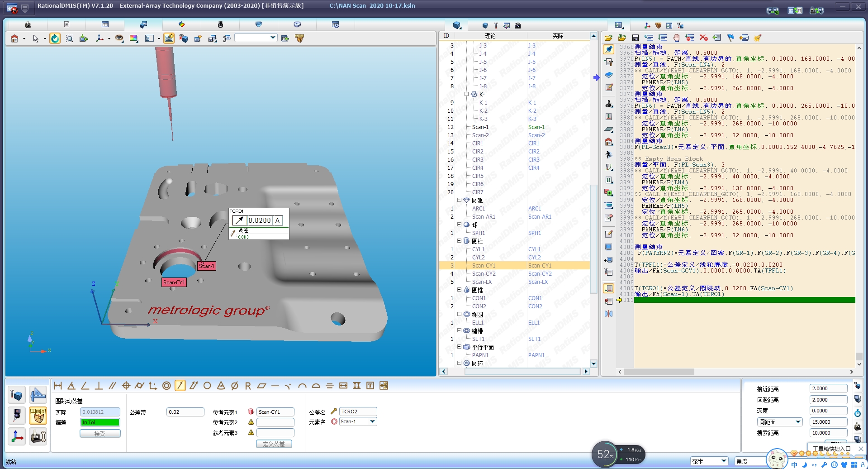Image resolution: width=868 pixels, height=469 pixels.
Task: Toggle the label display button
Action: (x=169, y=38)
